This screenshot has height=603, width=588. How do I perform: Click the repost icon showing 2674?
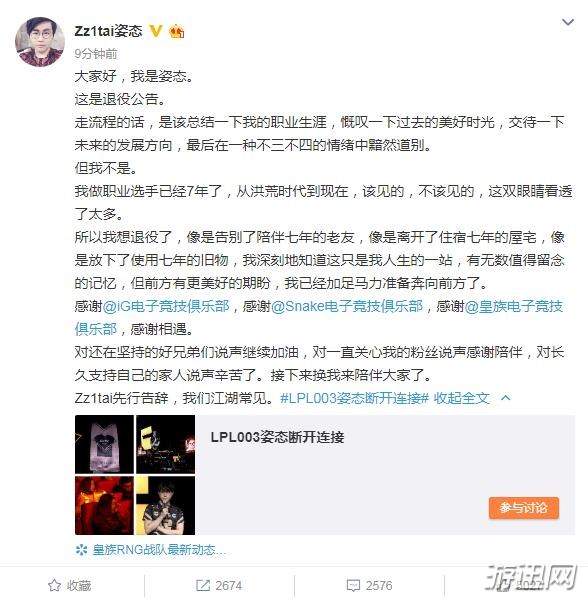(203, 586)
